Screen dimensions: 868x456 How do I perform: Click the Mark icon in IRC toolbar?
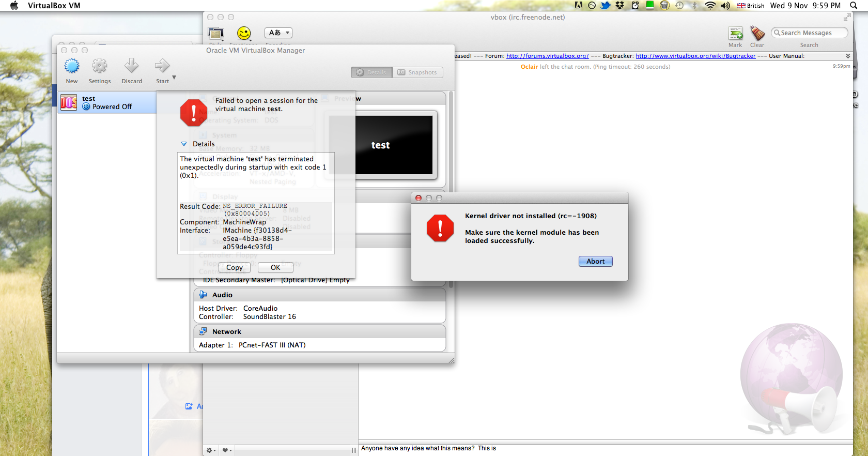[736, 34]
